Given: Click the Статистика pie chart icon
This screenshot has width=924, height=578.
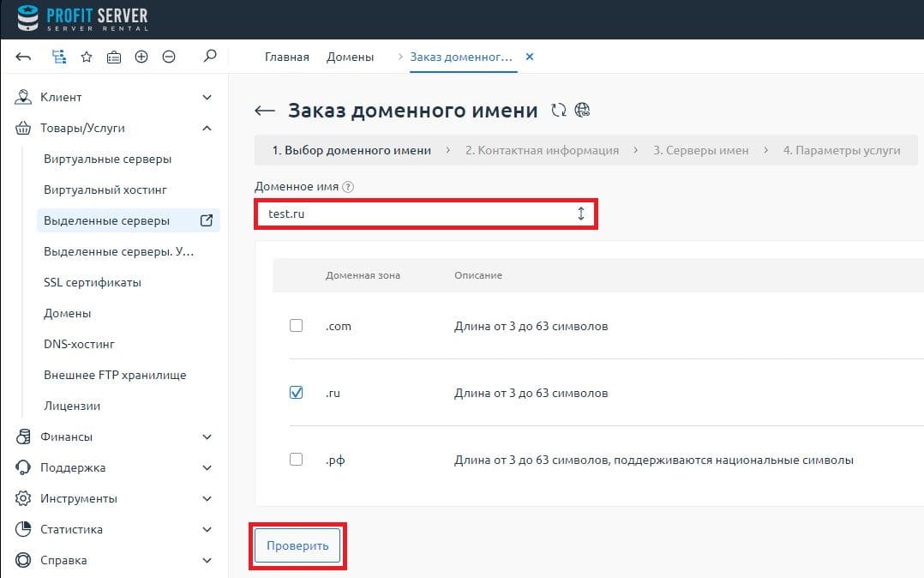Looking at the screenshot, I should click(23, 529).
